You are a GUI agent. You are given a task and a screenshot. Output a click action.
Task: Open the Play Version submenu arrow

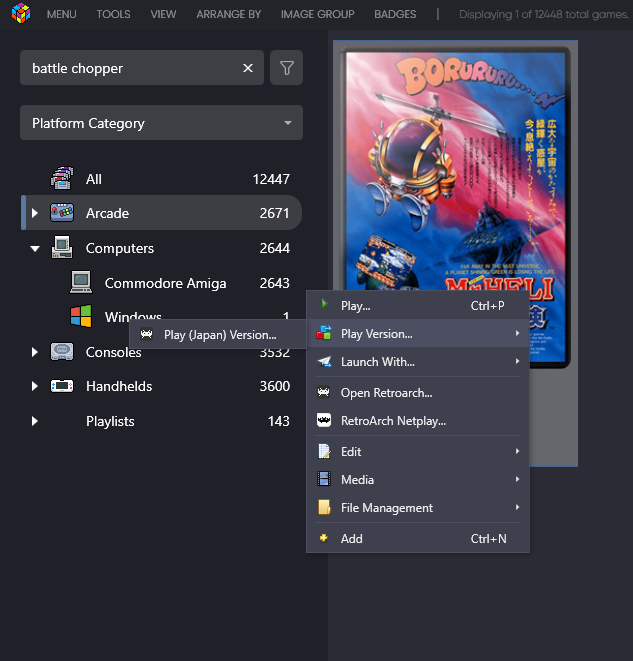[x=517, y=333]
